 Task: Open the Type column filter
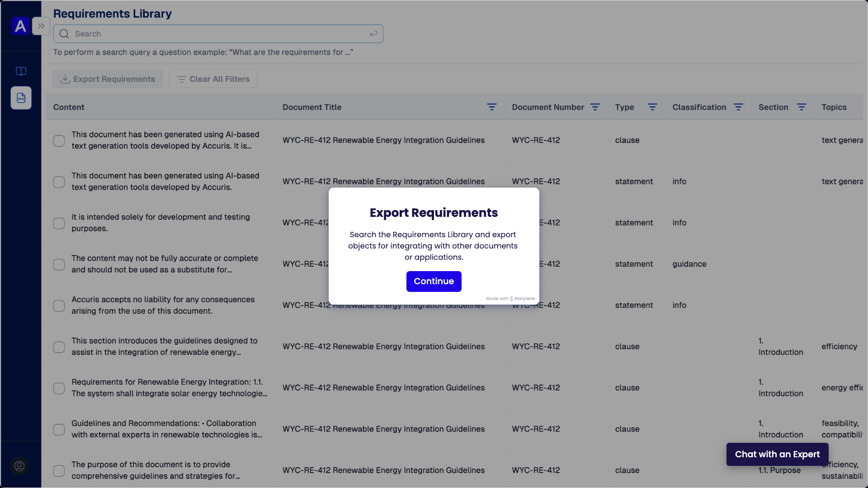pyautogui.click(x=652, y=107)
